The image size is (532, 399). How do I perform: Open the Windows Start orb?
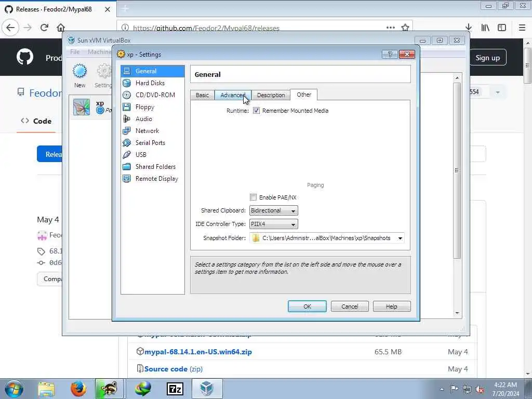coord(14,389)
